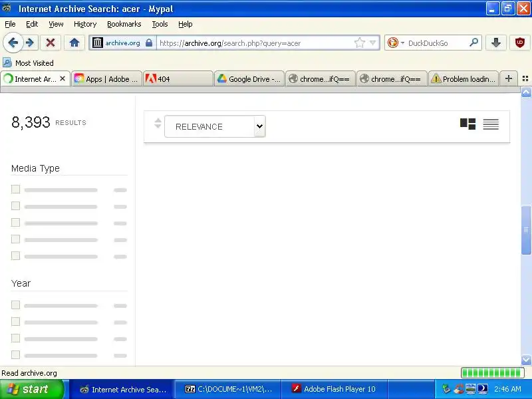
Task: Toggle sort direction arrows beside RELEVANCE
Action: pos(158,123)
